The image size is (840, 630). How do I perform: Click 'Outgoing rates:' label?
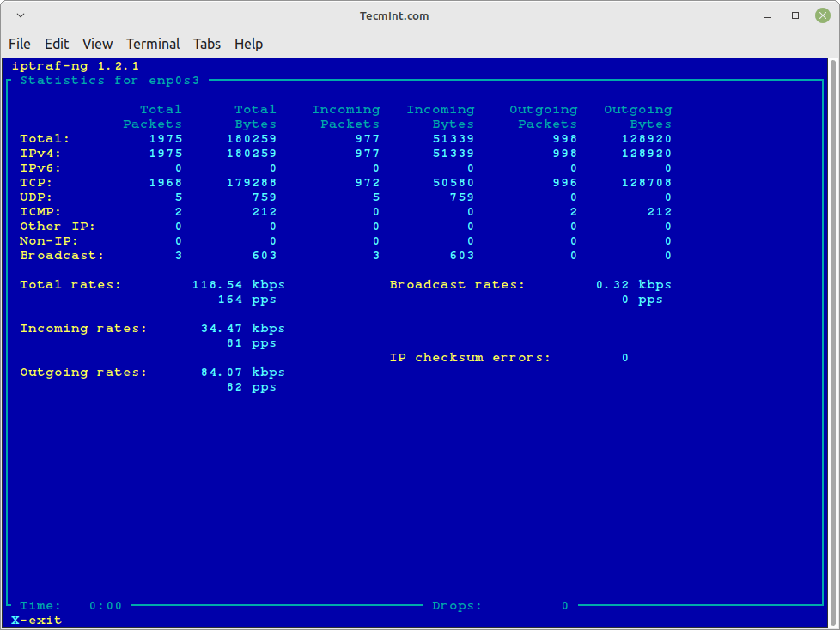[83, 373]
